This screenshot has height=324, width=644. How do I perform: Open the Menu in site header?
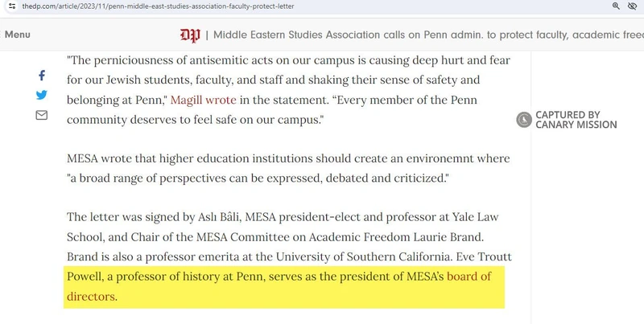tap(18, 35)
